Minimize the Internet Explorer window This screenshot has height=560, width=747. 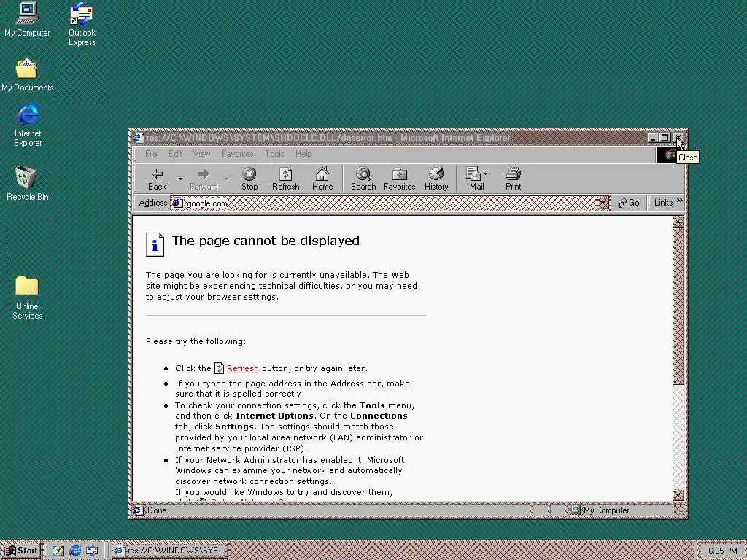(653, 138)
